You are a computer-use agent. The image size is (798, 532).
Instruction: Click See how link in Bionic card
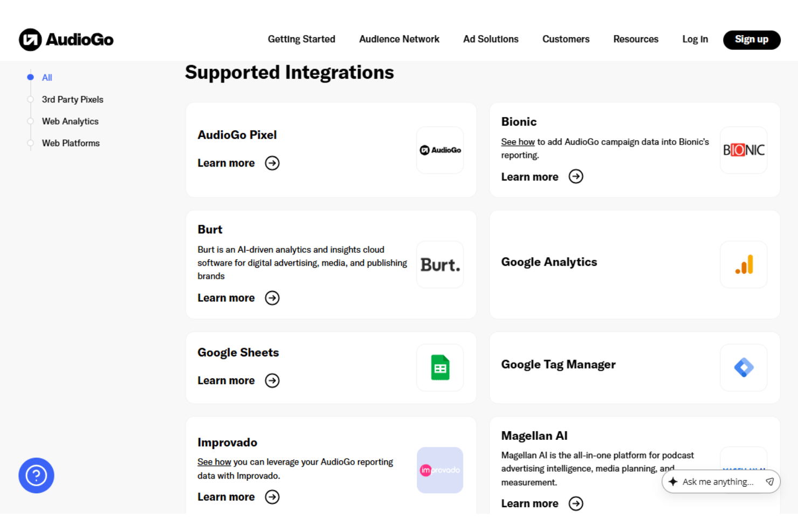tap(518, 142)
